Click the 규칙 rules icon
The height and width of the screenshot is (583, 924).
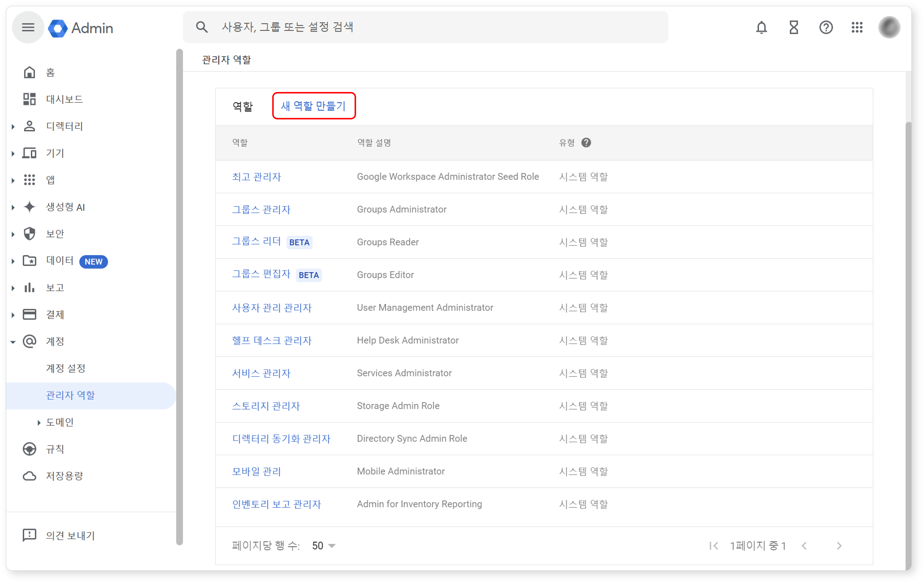click(30, 449)
